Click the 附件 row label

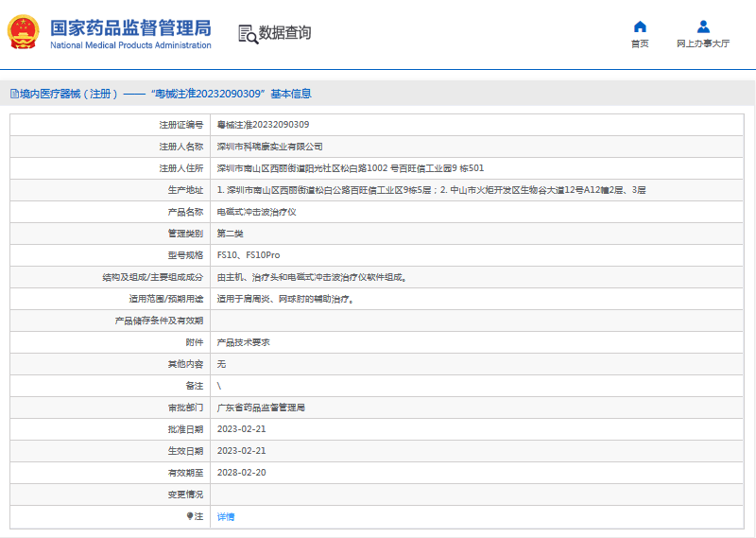(195, 342)
